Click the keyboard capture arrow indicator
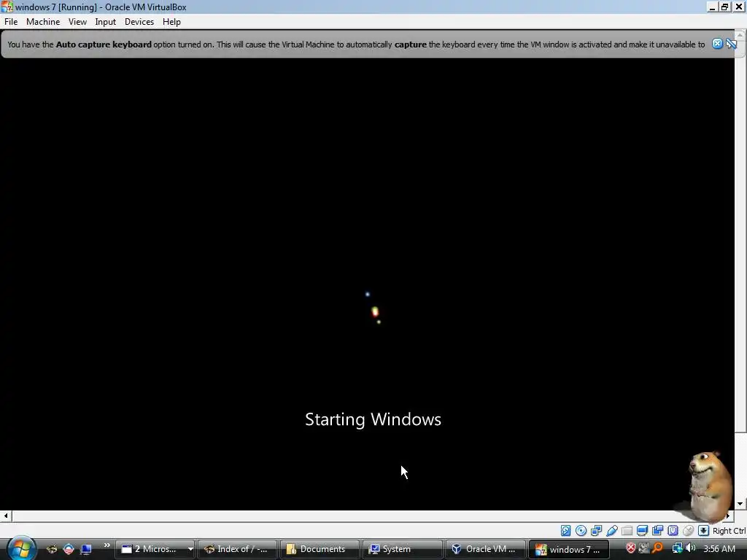This screenshot has width=747, height=560. (703, 531)
